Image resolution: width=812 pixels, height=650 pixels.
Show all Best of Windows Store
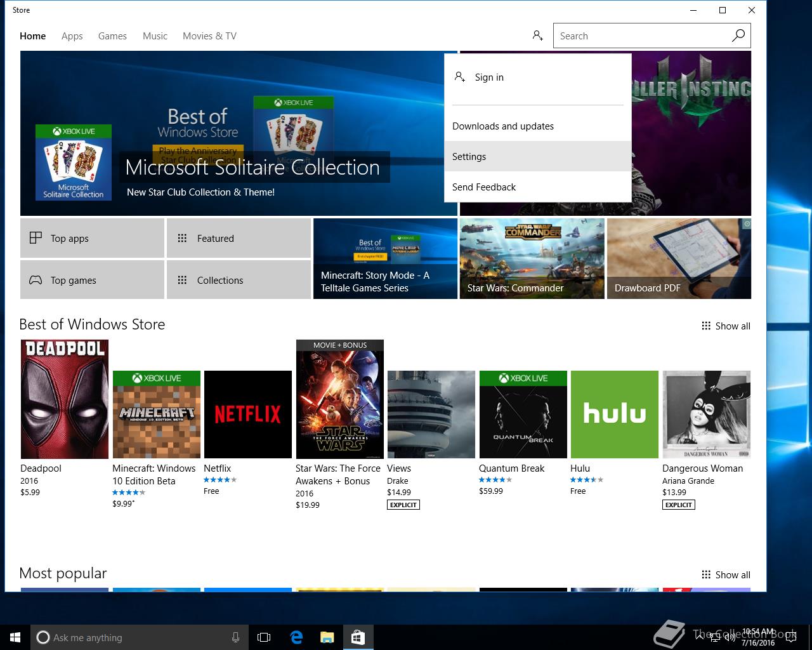[726, 326]
